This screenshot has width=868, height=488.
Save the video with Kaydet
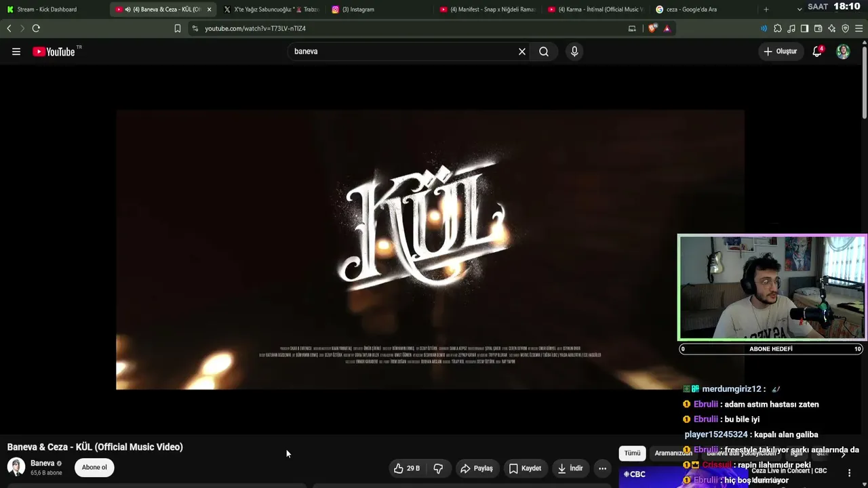525,468
